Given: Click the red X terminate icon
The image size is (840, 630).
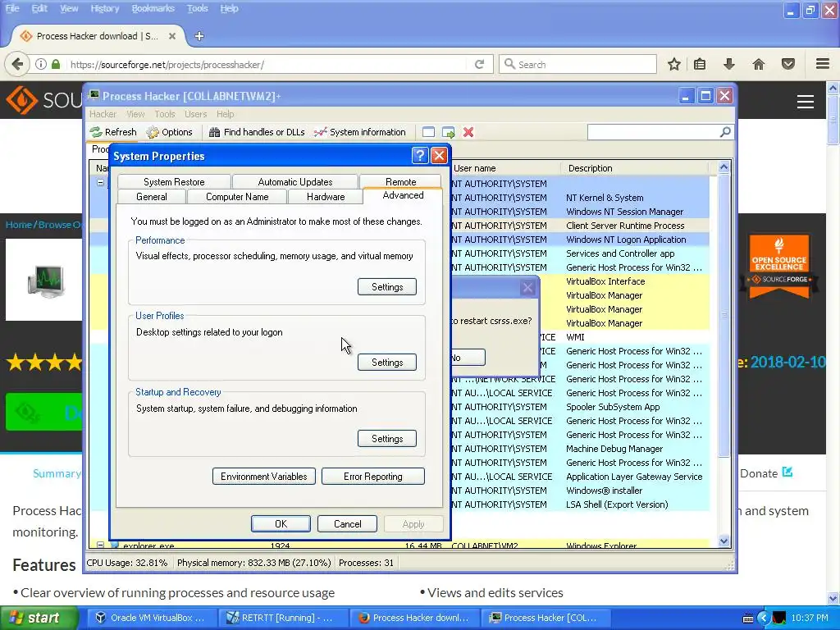Looking at the screenshot, I should click(468, 132).
